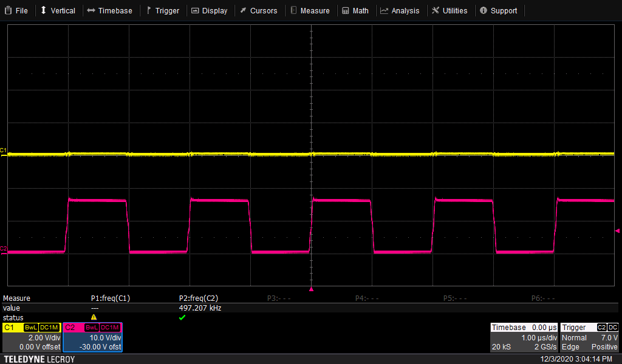
Task: Open the C1 channel descriptor box
Action: pyautogui.click(x=32, y=337)
